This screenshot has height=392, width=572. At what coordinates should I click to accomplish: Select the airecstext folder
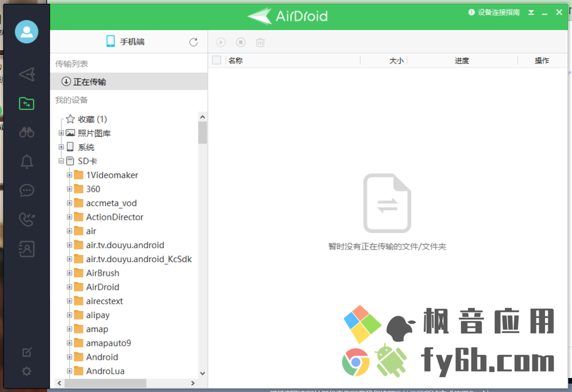click(105, 301)
